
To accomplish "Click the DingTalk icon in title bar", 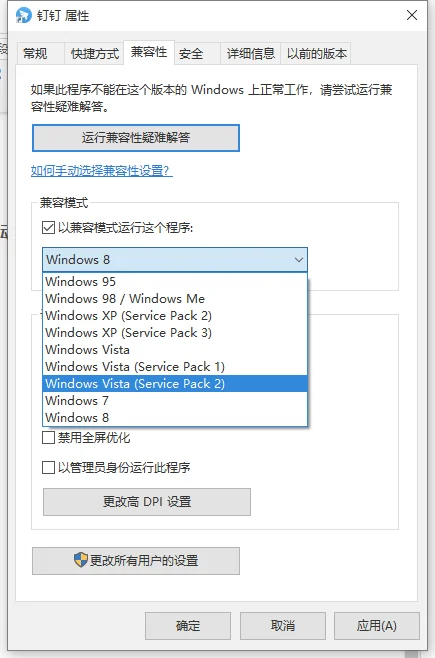I will 23,16.
